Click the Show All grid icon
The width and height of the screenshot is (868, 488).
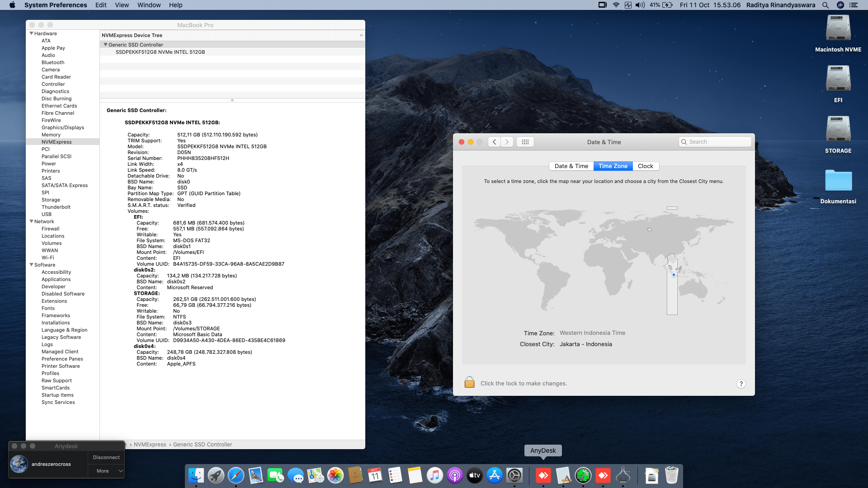coord(525,142)
